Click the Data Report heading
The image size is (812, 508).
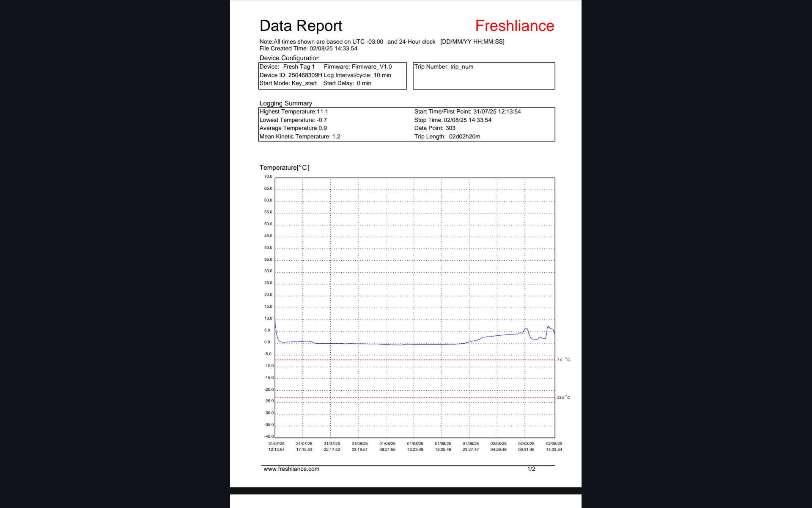click(301, 26)
